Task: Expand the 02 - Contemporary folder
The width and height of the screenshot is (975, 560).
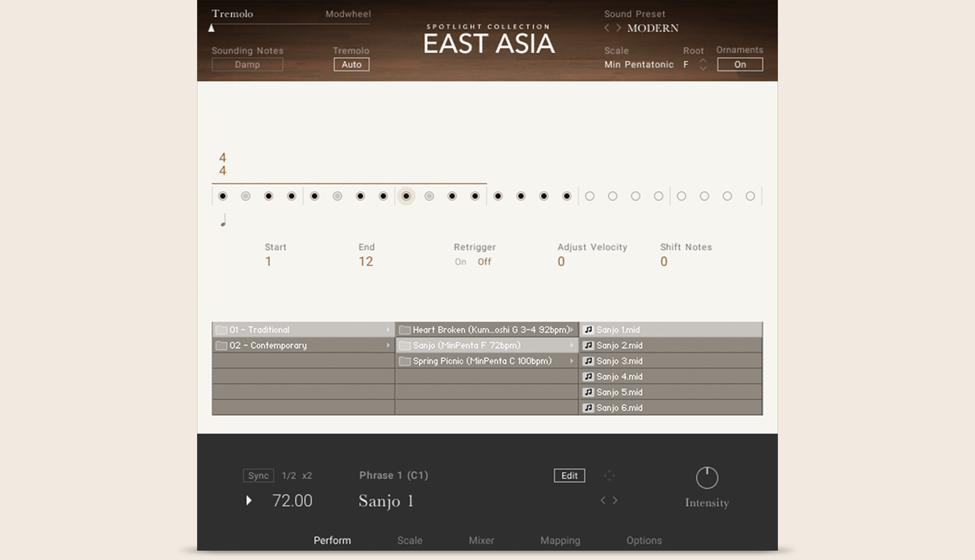Action: tap(303, 345)
